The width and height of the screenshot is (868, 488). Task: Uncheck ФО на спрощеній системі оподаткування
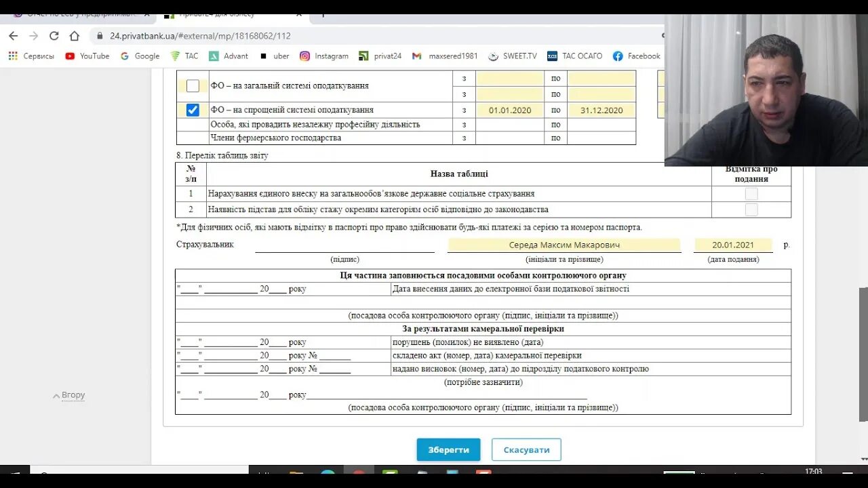tap(193, 110)
